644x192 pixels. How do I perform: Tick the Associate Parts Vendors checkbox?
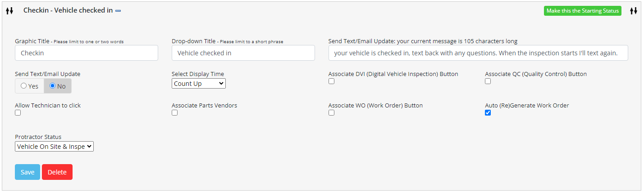pos(175,113)
